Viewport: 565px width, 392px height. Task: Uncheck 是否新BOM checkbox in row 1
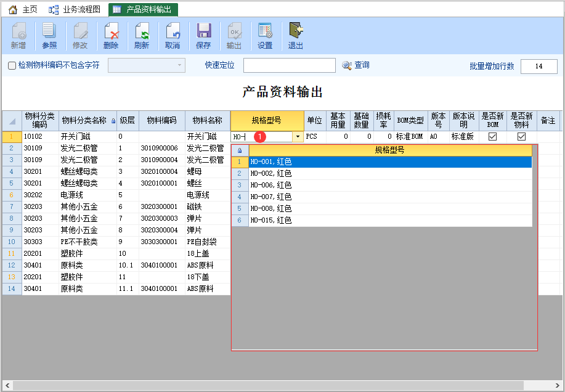pos(492,137)
